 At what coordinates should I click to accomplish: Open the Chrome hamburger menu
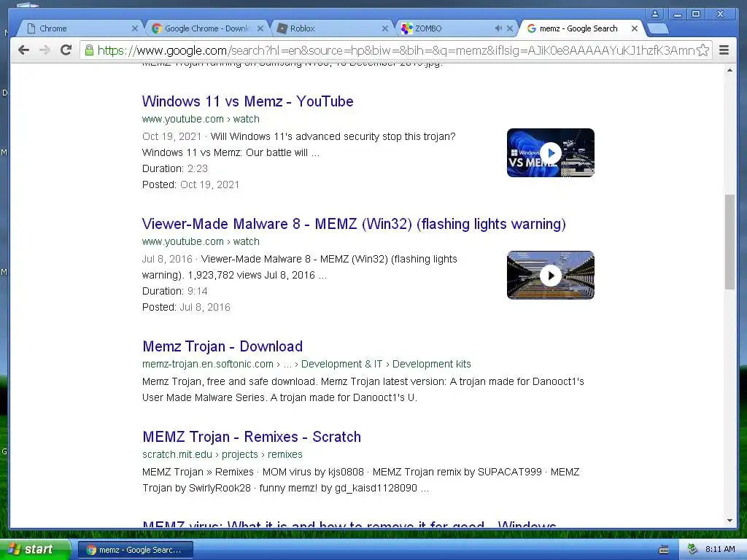tap(724, 50)
